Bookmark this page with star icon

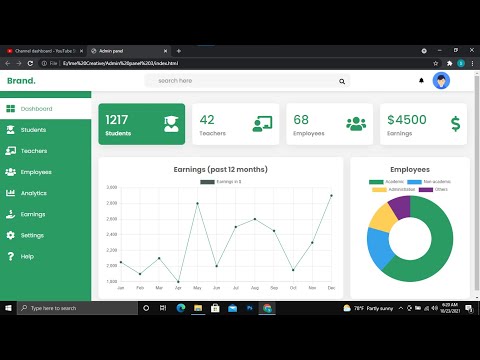tap(436, 63)
